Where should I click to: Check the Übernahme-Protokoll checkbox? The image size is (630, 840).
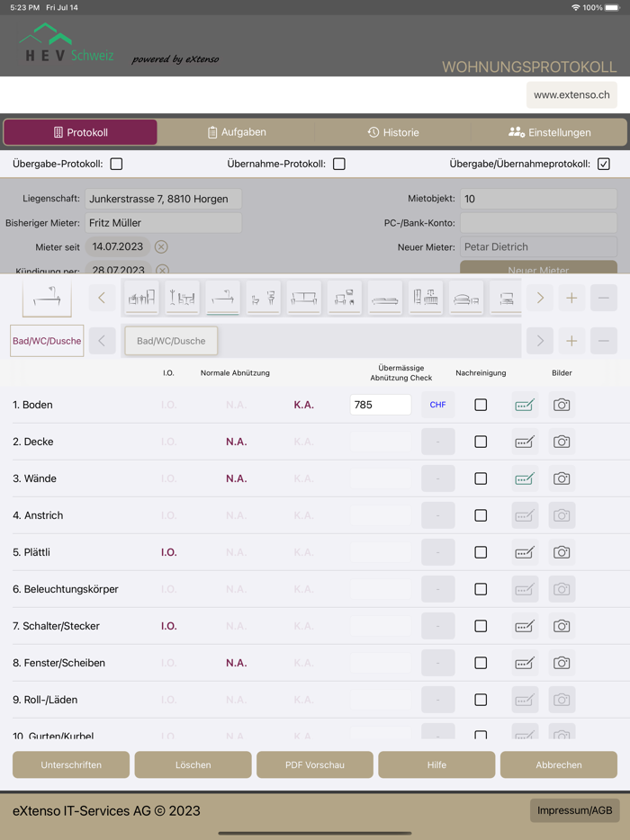pos(339,164)
